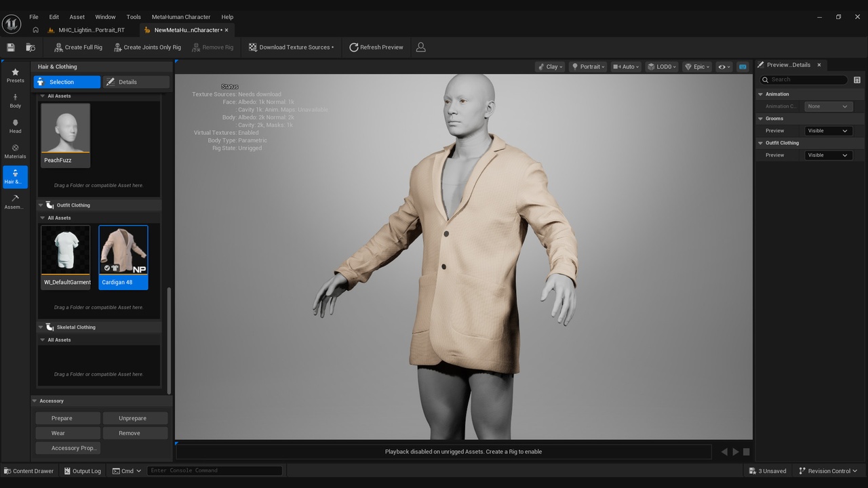Open the Epic quality dropdown
The width and height of the screenshot is (868, 488).
coord(697,66)
